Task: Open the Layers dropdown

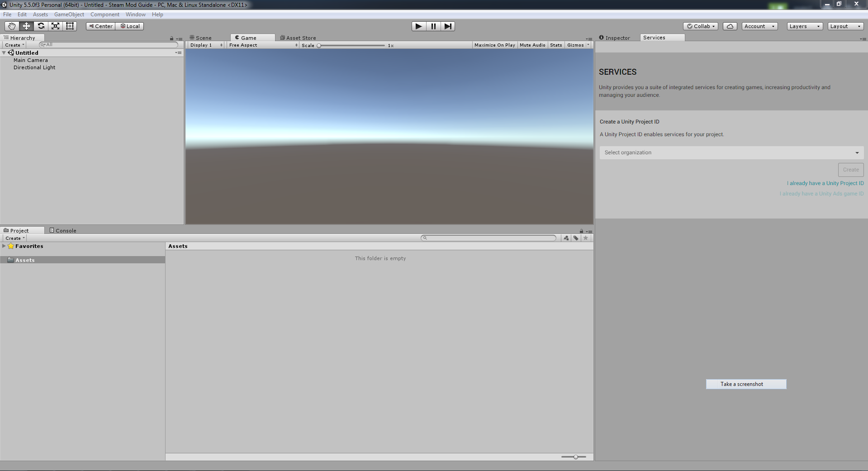Action: [805, 26]
